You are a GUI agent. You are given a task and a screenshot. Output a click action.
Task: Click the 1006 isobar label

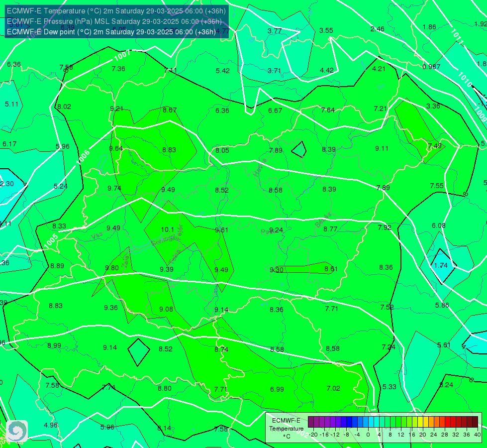click(83, 157)
